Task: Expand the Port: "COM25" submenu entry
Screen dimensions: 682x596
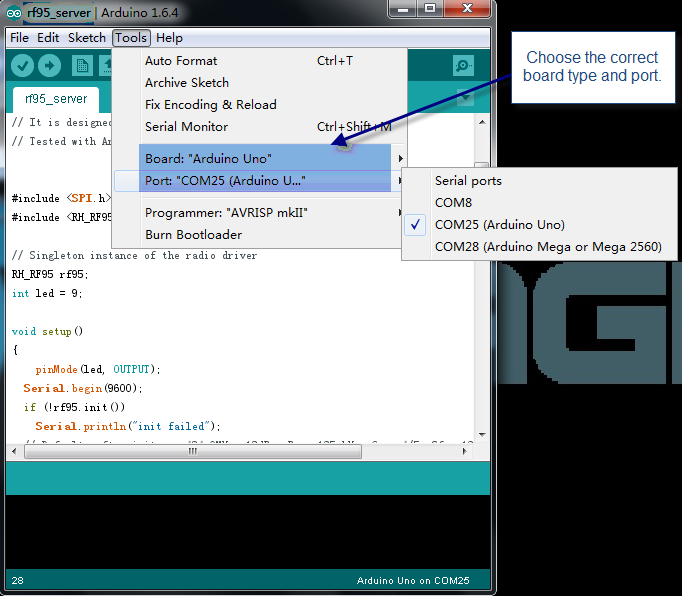Action: pyautogui.click(x=259, y=181)
